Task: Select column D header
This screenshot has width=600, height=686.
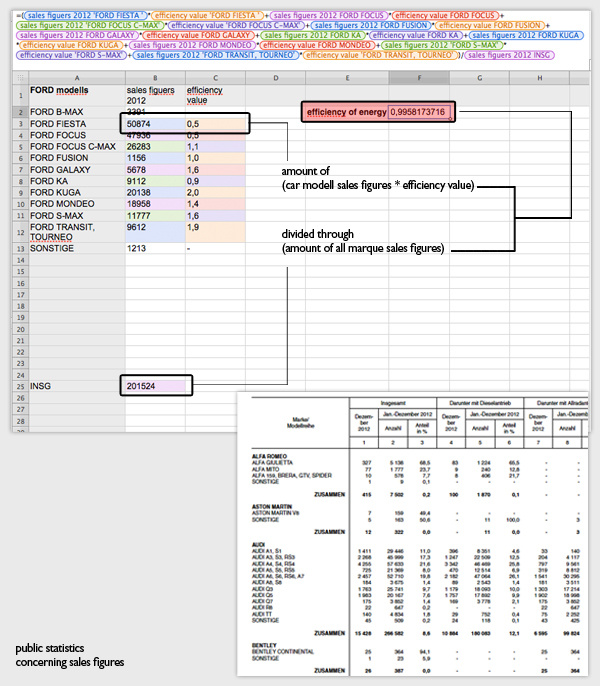Action: tap(276, 78)
